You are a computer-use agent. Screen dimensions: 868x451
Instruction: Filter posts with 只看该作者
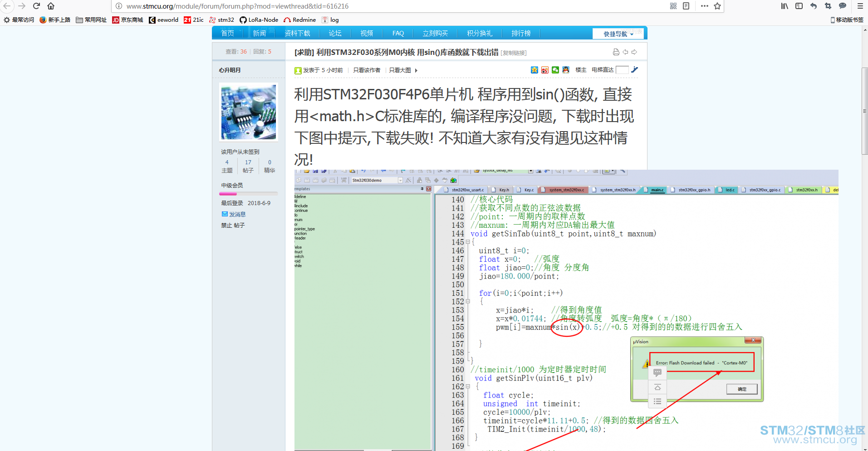367,70
